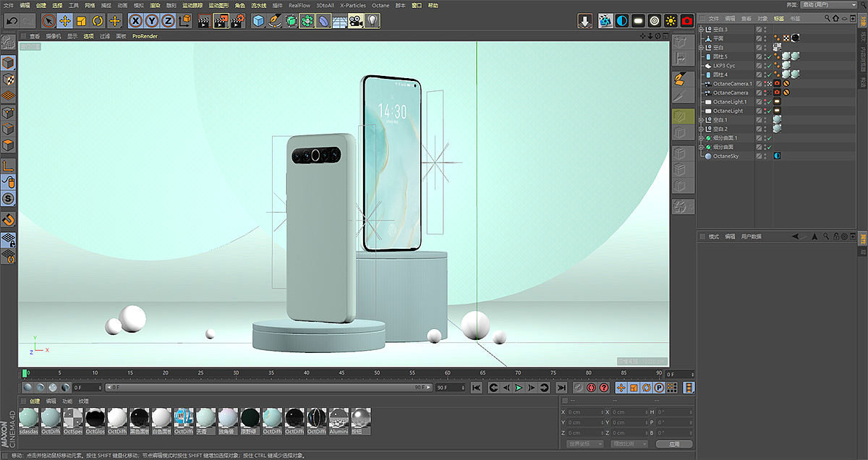Open the X-Particles menu

353,5
